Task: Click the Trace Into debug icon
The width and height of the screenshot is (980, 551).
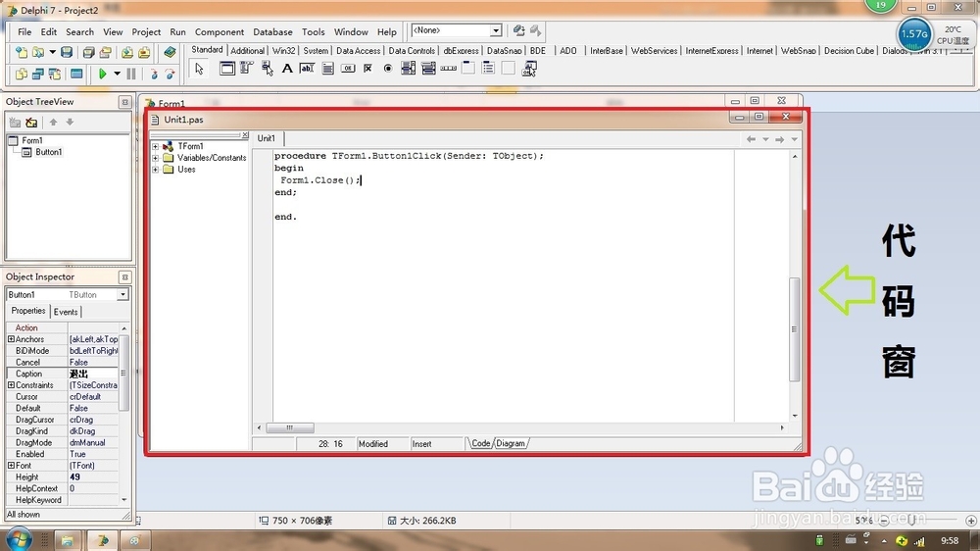Action: click(x=153, y=74)
